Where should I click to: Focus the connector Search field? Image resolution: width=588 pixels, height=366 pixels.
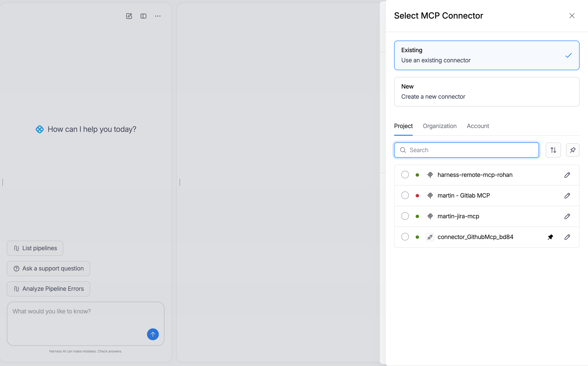(466, 150)
